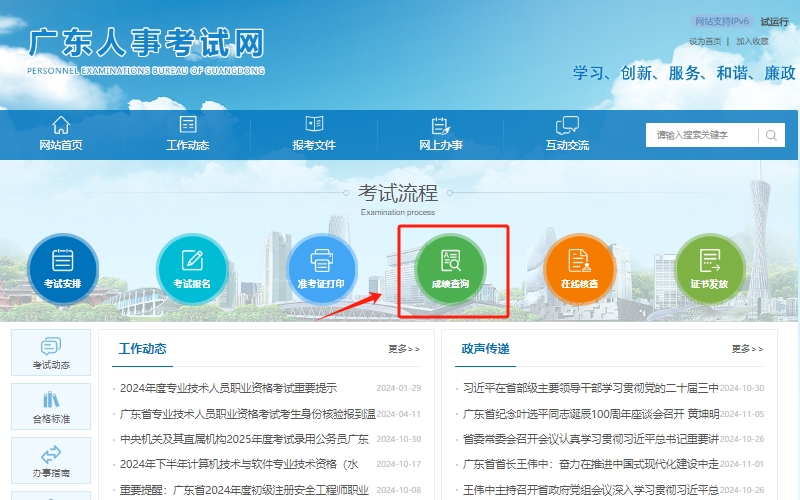
Task: Open the 证书发放 certificate issuance icon
Action: click(709, 268)
